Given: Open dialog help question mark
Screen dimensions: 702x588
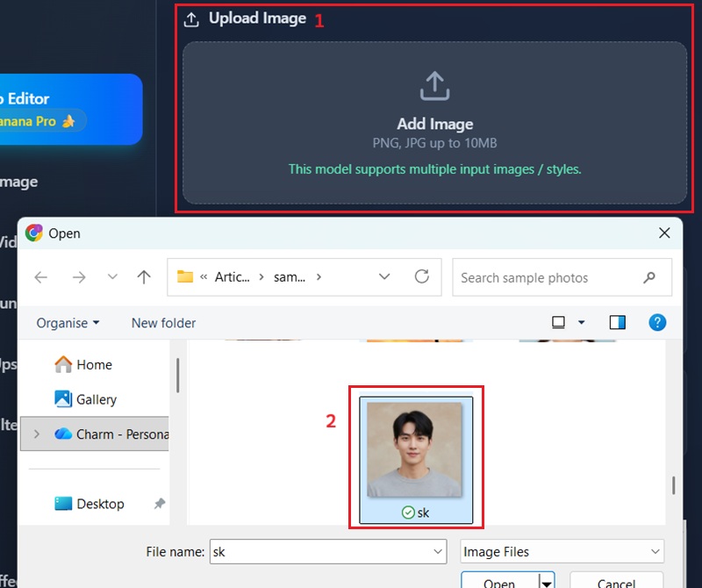Looking at the screenshot, I should 657,322.
